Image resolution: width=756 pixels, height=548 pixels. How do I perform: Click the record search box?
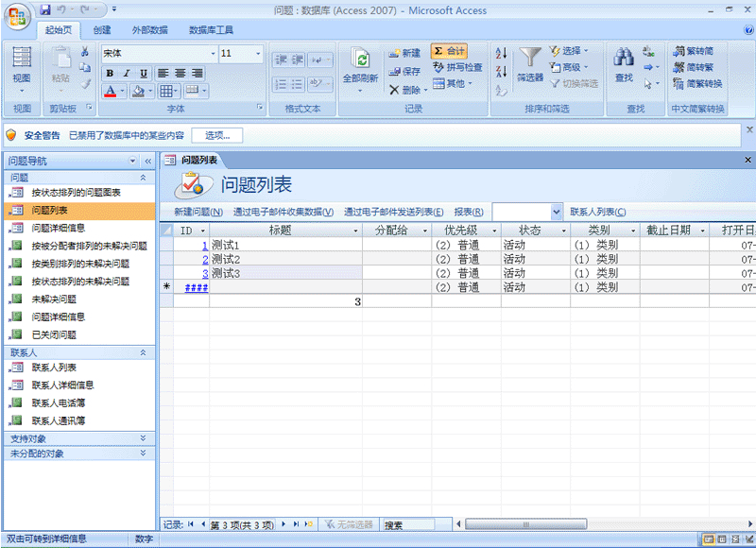(x=408, y=524)
